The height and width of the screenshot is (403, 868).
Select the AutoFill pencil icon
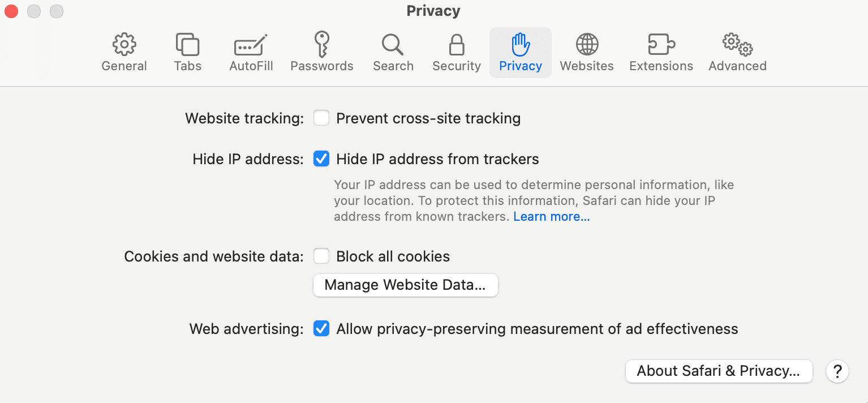[251, 45]
